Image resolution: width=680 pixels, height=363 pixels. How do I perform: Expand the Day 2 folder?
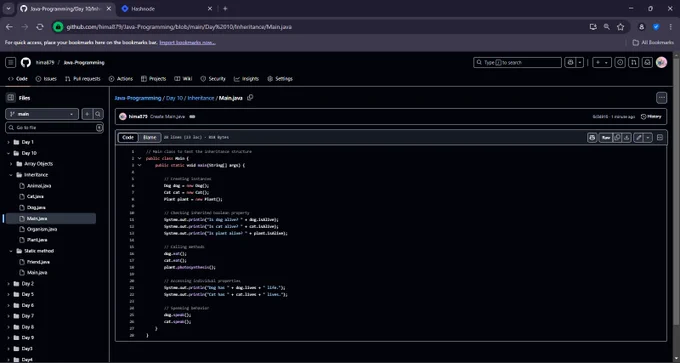click(x=8, y=284)
